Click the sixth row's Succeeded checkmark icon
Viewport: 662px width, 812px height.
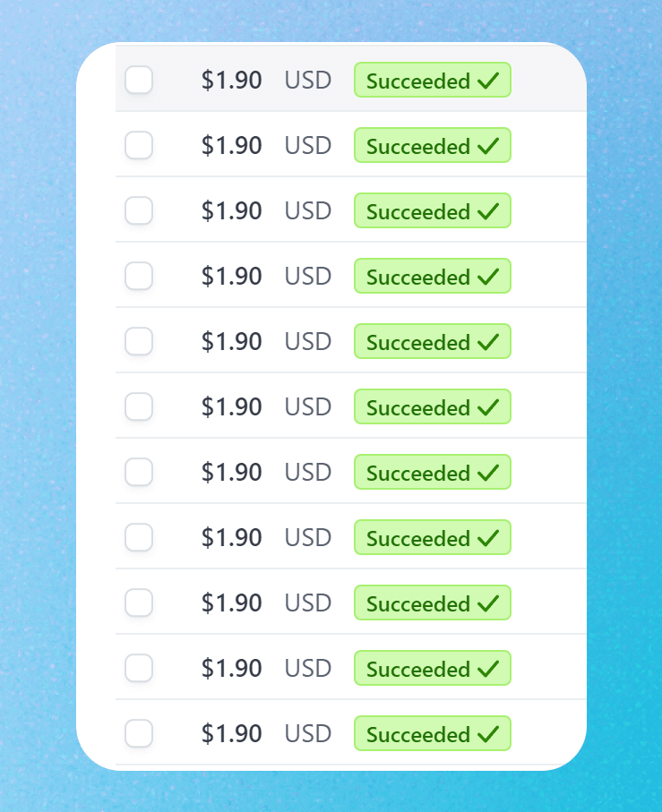(x=488, y=407)
